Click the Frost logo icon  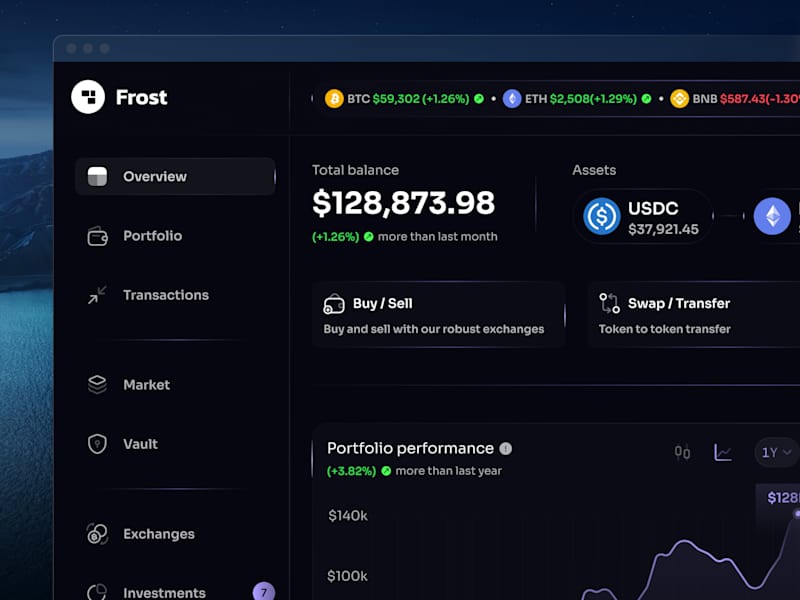click(88, 97)
